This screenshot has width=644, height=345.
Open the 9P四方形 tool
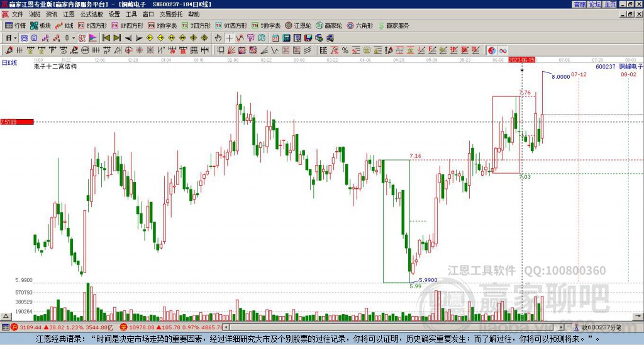click(128, 25)
